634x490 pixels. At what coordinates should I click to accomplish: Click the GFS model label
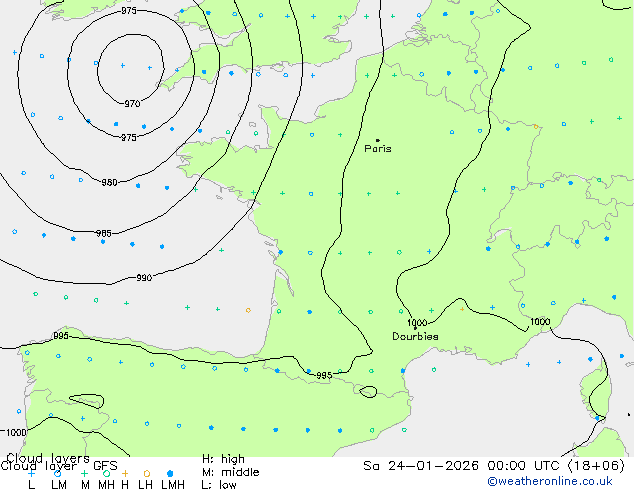(105, 466)
